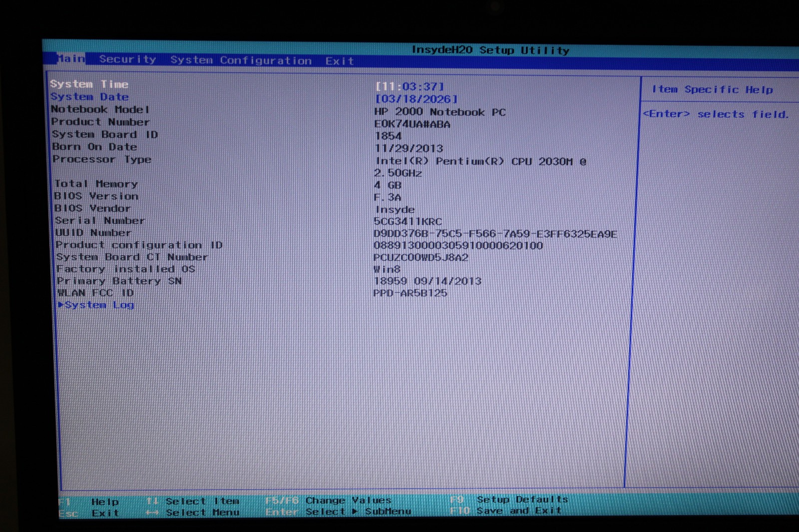Click System Board CT Number label
Screen dimensions: 799x532
[x=132, y=257]
